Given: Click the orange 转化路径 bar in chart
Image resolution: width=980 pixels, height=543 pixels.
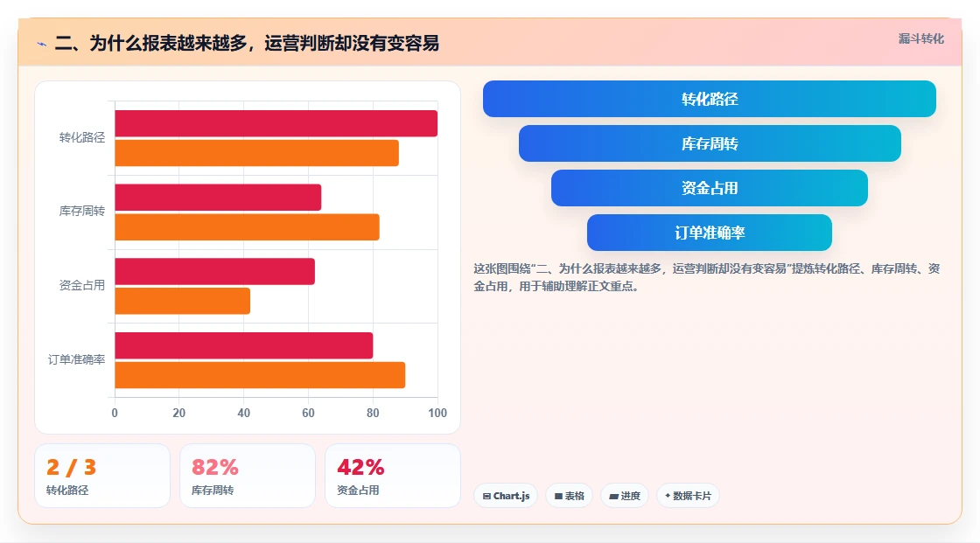Looking at the screenshot, I should 257,153.
